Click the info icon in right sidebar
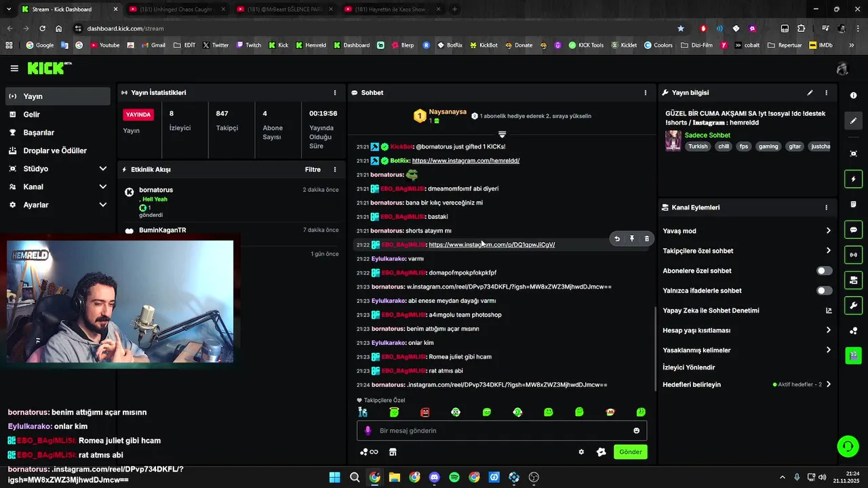The image size is (868, 488). tap(854, 96)
